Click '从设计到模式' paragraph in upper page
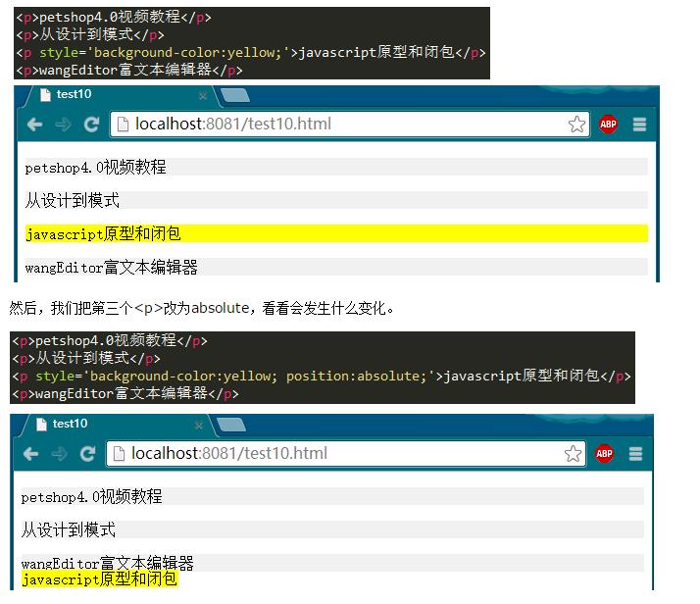Viewport: 700px width, 604px height. click(x=336, y=200)
